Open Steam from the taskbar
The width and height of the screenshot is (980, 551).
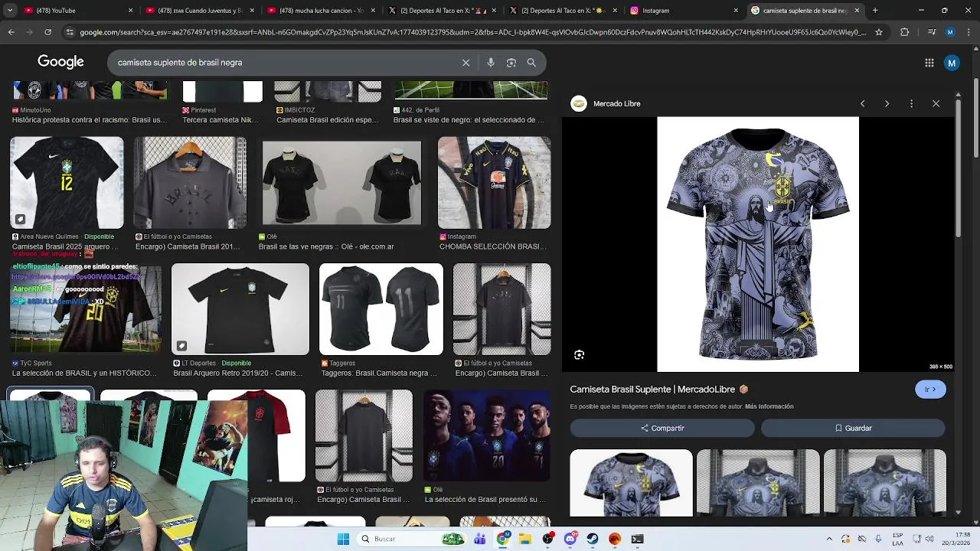coord(593,539)
